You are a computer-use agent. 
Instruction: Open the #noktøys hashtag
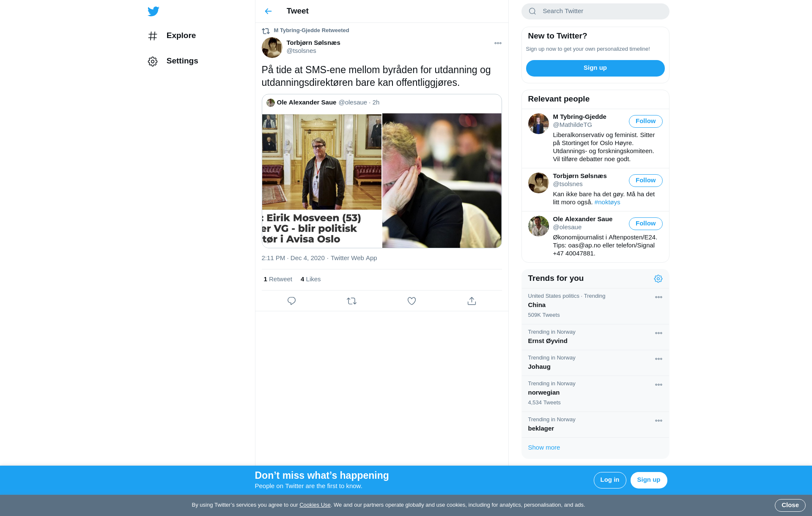coord(607,202)
